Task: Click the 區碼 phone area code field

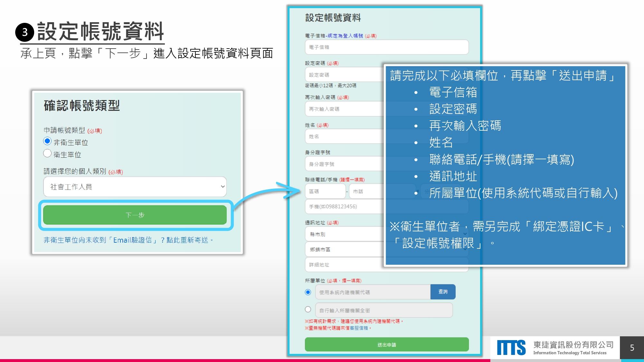Action: 325,191
